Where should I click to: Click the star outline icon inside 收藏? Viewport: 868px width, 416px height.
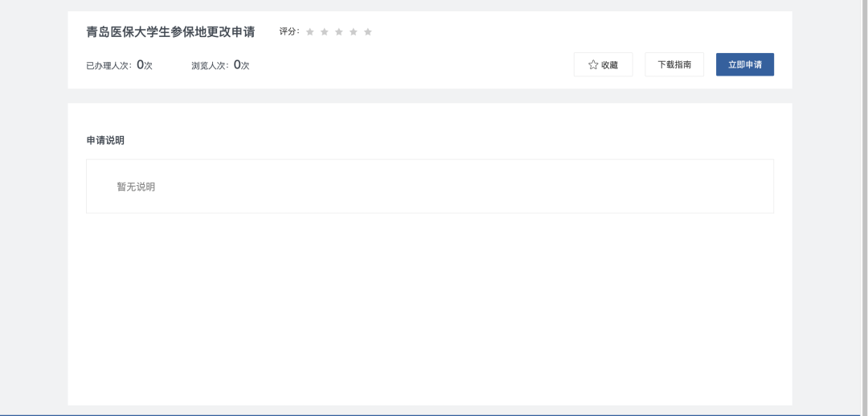click(593, 65)
